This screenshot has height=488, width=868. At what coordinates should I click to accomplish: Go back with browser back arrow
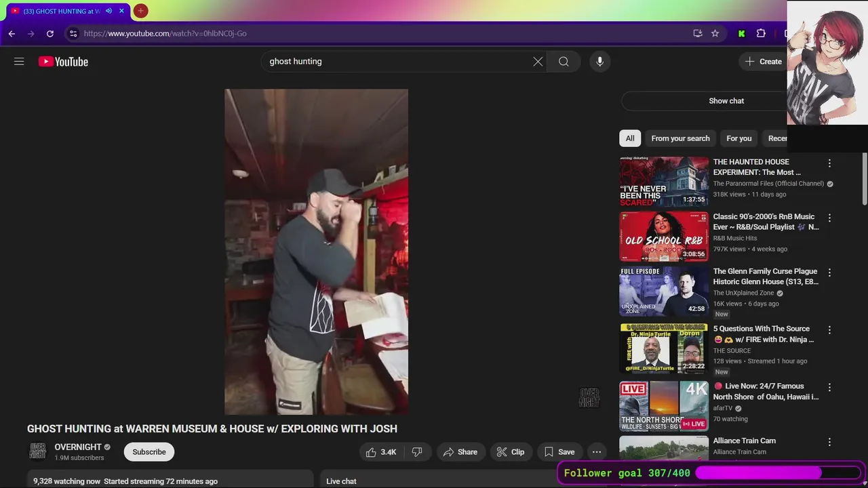click(x=12, y=33)
